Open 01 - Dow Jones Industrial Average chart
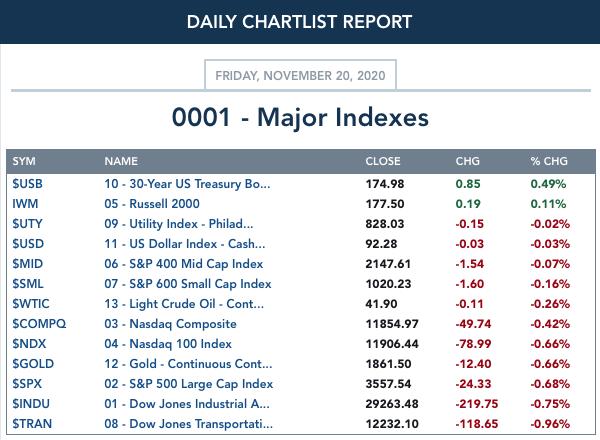The height and width of the screenshot is (440, 600). click(x=187, y=404)
